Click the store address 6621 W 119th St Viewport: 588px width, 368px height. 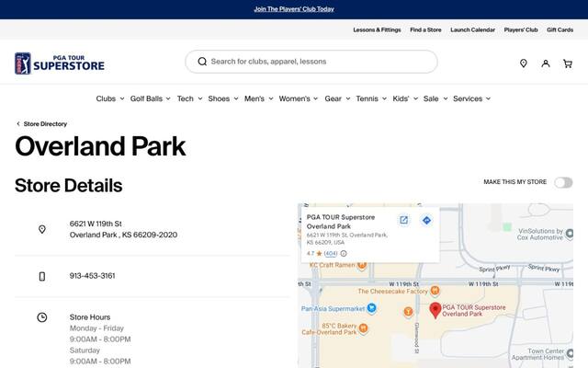[96, 224]
